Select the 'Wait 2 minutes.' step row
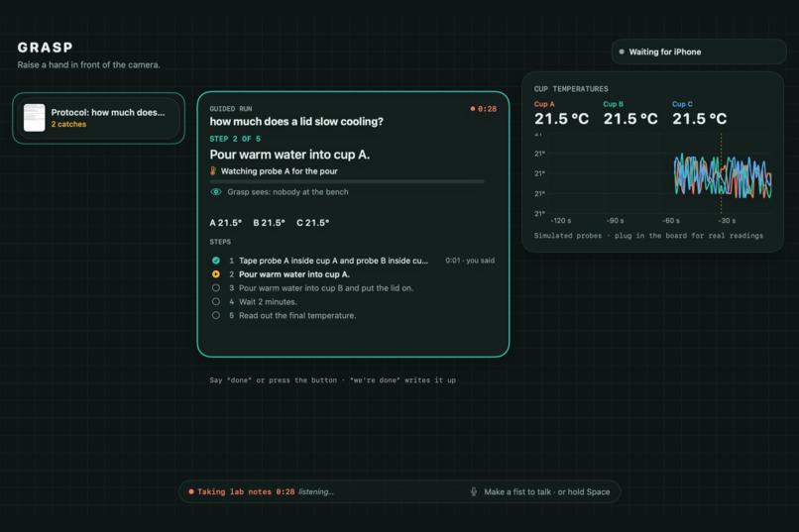Image resolution: width=799 pixels, height=532 pixels. coord(353,302)
